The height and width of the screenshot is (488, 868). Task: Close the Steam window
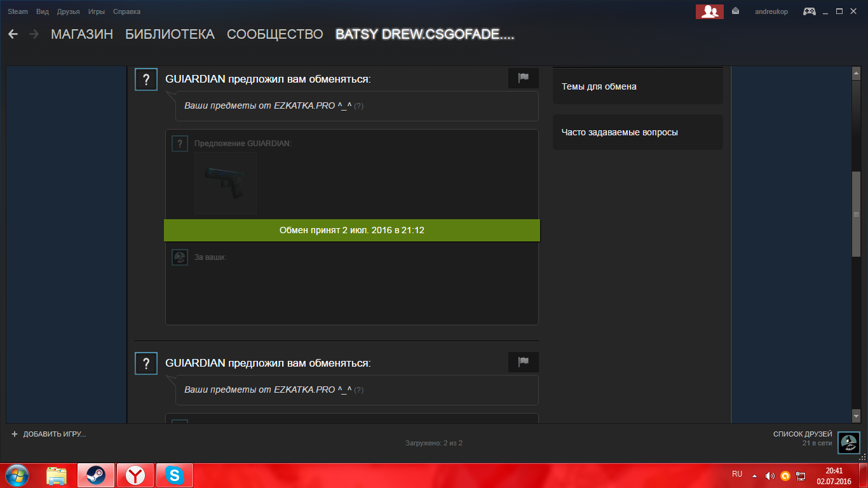853,11
